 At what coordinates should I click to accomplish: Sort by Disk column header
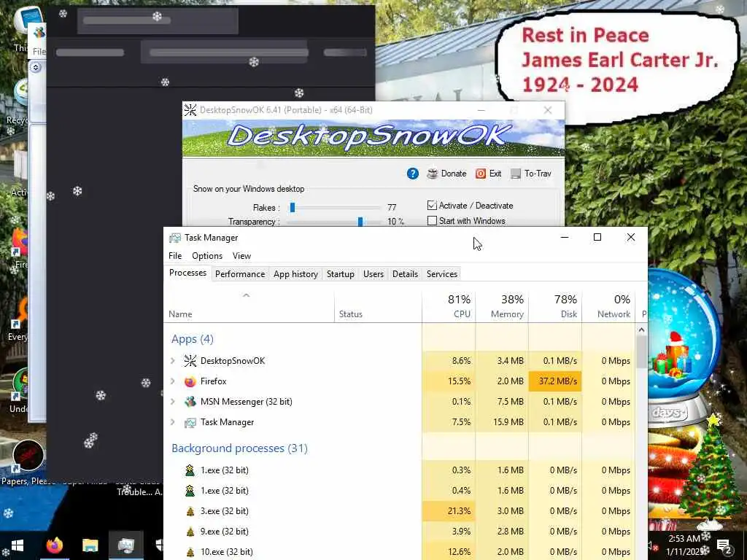[555, 306]
